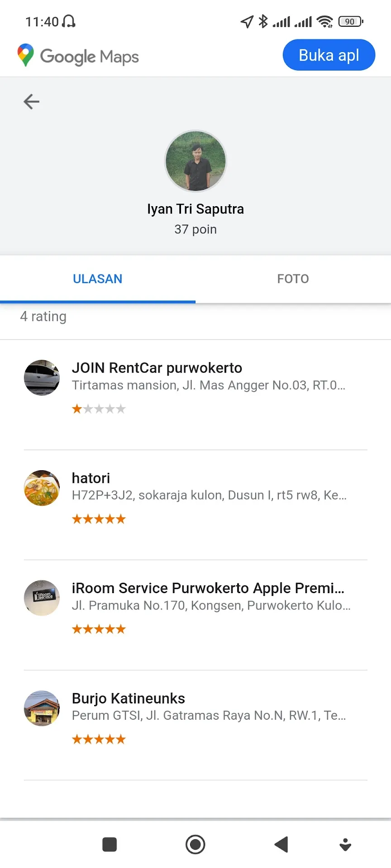Tap the Android recent apps square button

110,844
